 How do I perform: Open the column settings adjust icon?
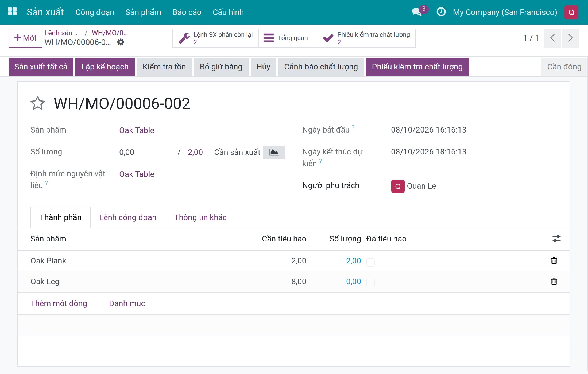point(556,239)
